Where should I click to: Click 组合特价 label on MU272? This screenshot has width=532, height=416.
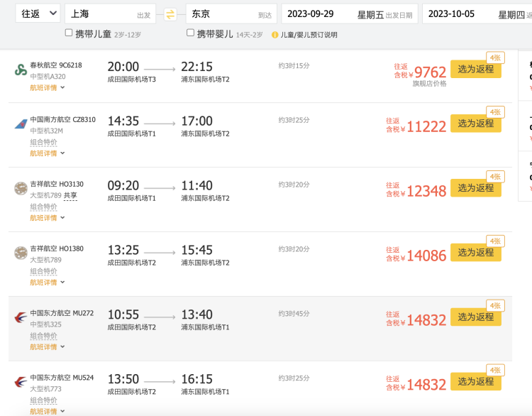coord(43,336)
